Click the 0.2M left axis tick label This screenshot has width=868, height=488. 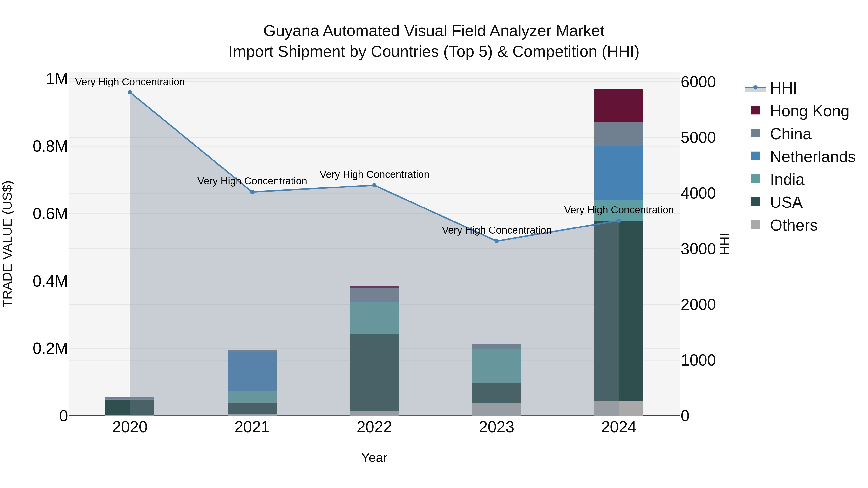(50, 348)
